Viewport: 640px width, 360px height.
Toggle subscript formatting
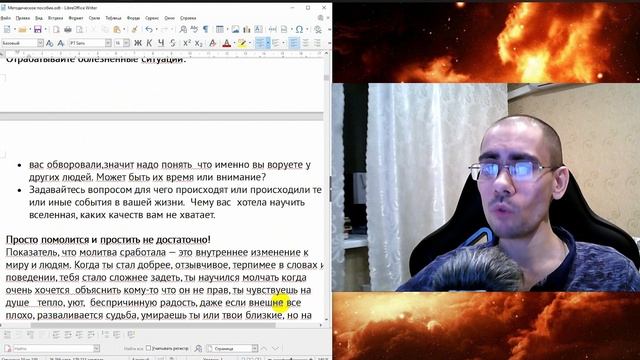tap(198, 43)
